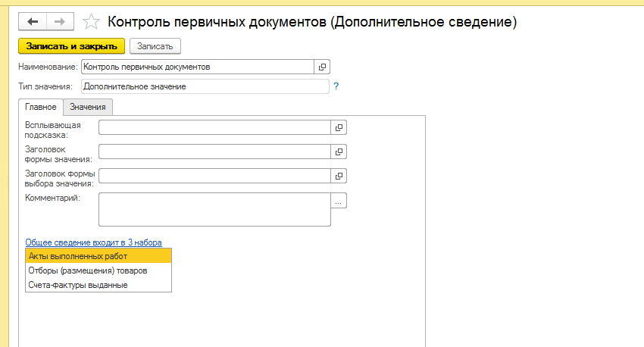Click inside the Комментарий text area
This screenshot has height=347, width=644.
pyautogui.click(x=214, y=209)
